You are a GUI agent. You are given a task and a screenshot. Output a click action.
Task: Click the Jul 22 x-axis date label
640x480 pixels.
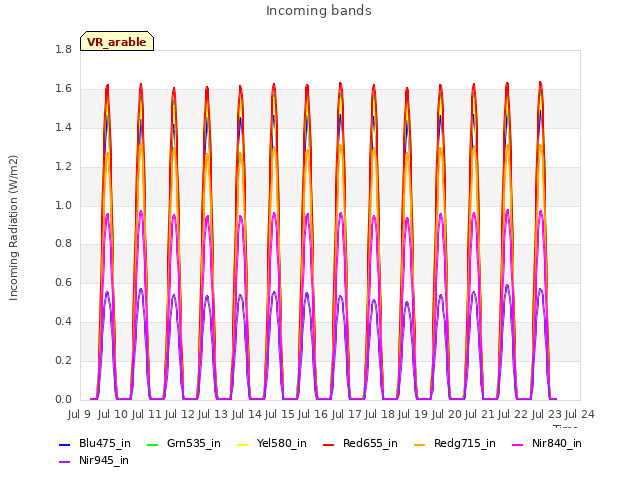(513, 414)
